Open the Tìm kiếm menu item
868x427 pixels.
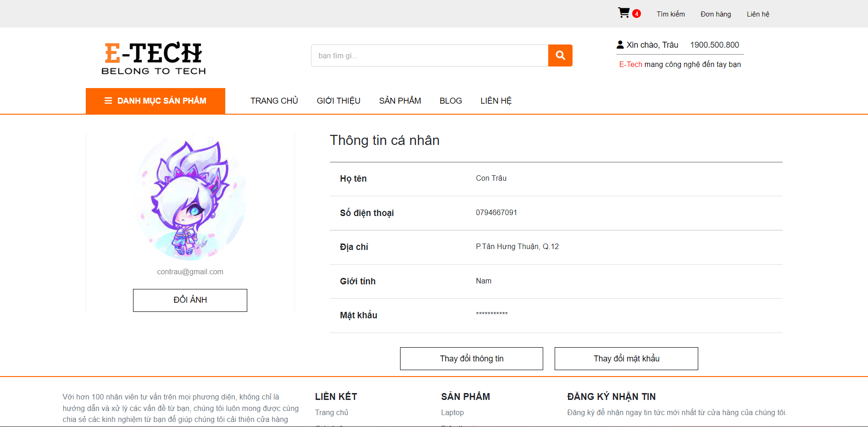pos(670,14)
